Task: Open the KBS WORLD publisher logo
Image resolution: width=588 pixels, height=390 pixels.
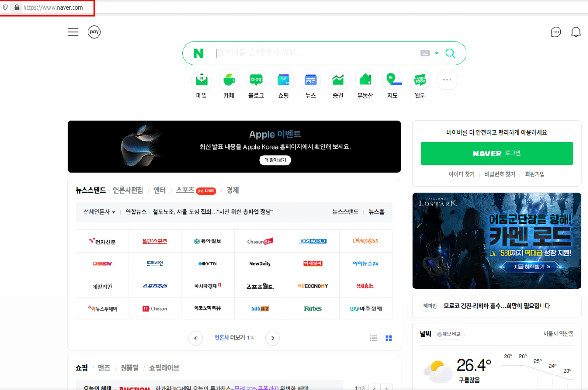Action: tap(313, 241)
